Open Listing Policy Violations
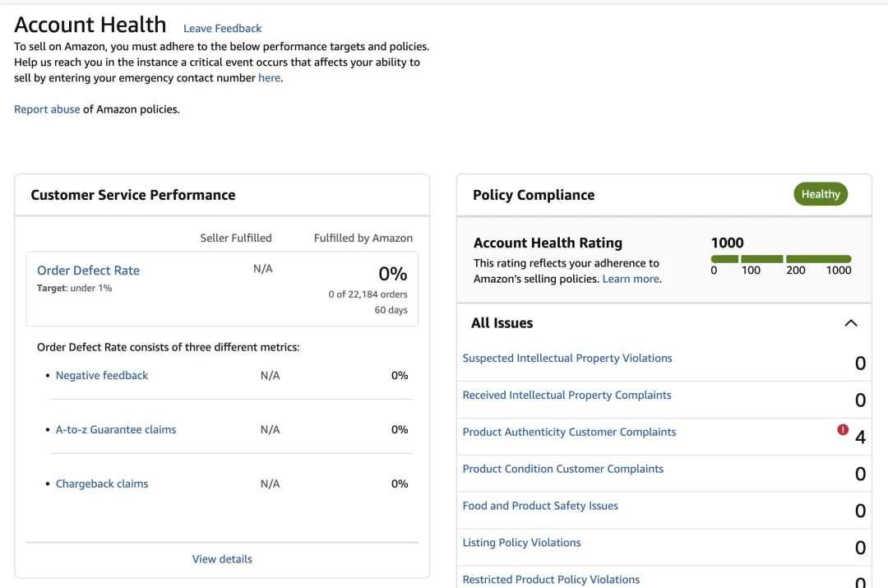888x588 pixels. pyautogui.click(x=521, y=543)
